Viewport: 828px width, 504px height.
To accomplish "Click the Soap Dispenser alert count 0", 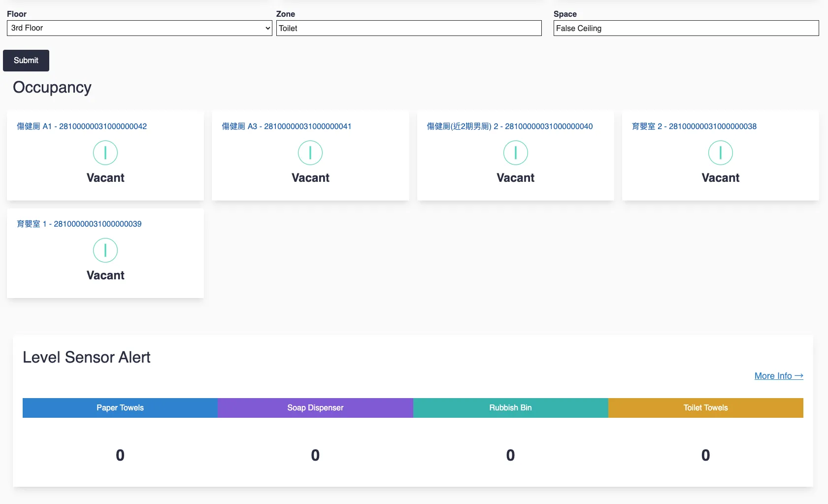I will click(x=315, y=455).
